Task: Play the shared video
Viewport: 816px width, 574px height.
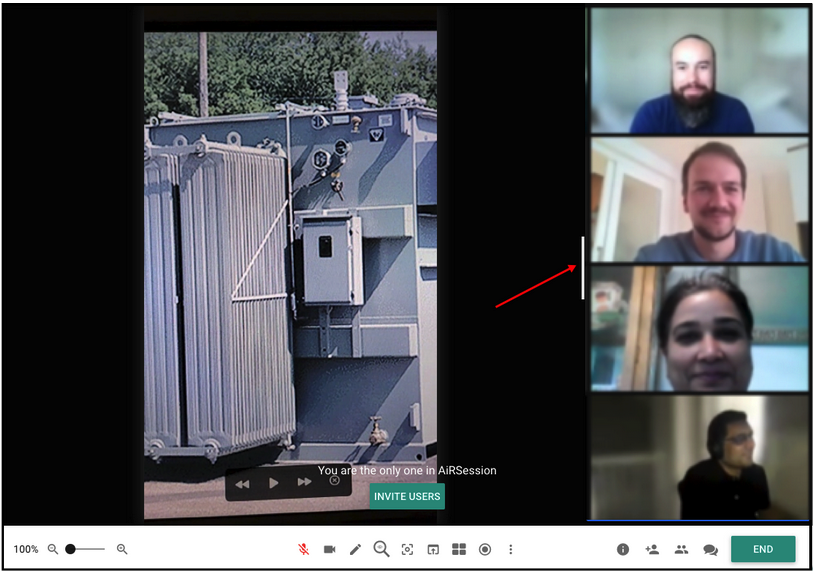Action: [273, 483]
